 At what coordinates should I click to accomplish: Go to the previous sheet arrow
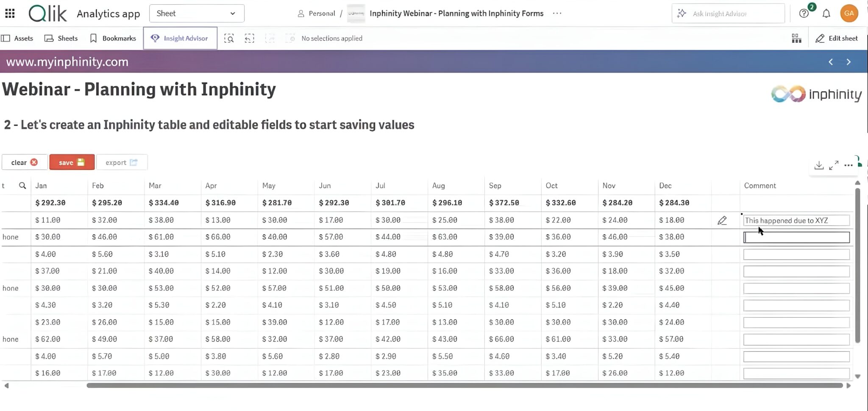coord(831,62)
